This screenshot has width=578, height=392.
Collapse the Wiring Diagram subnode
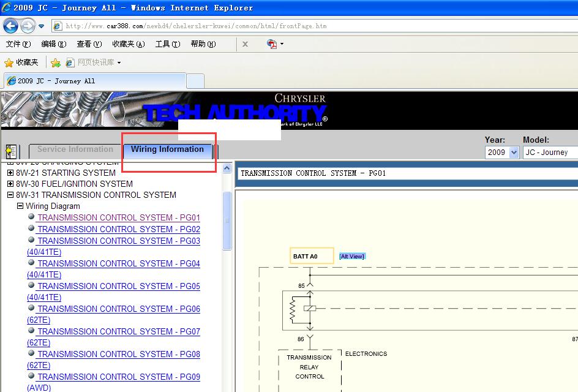point(20,206)
